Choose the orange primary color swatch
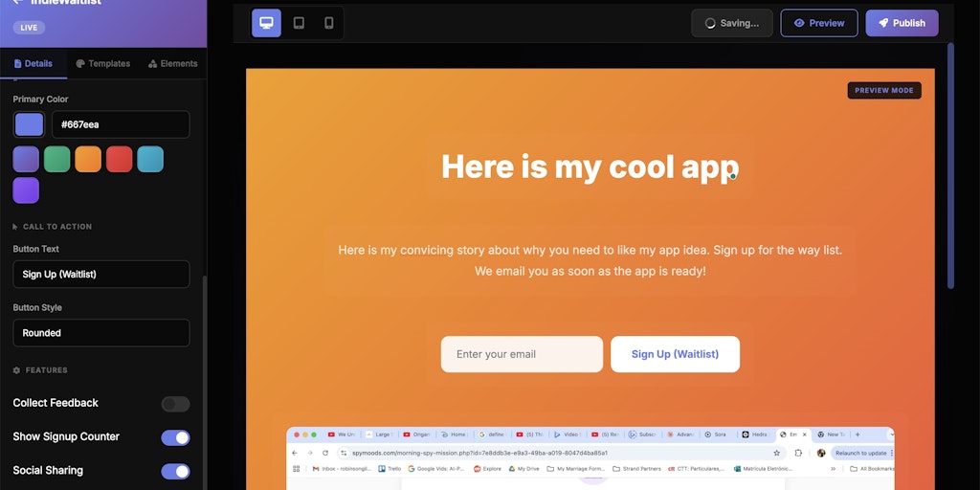The width and height of the screenshot is (980, 490). tap(88, 159)
